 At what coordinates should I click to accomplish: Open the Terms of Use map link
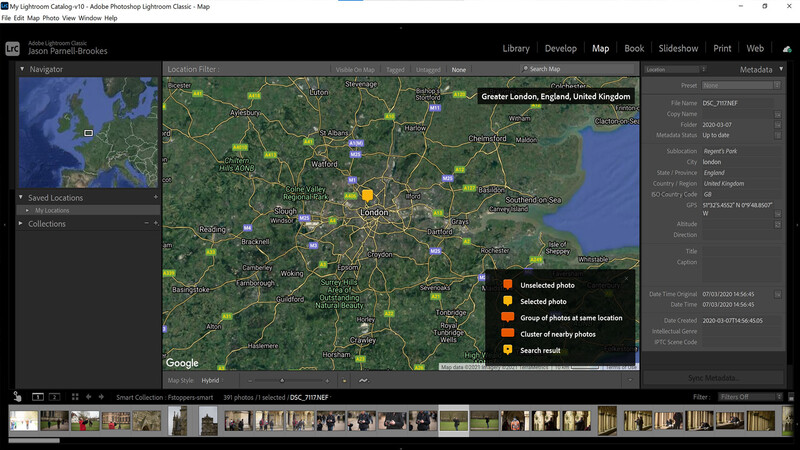tap(620, 367)
